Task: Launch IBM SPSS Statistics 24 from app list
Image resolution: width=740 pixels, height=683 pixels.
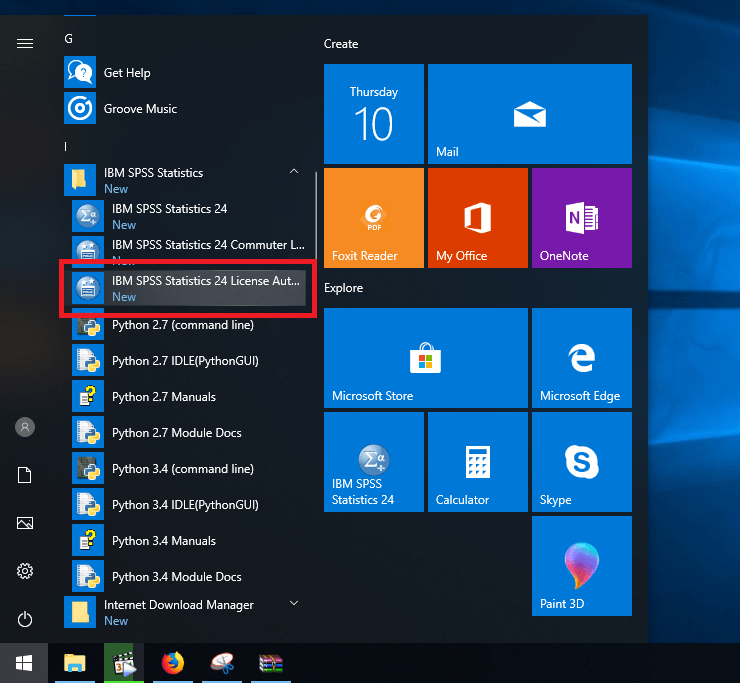Action: coord(170,216)
